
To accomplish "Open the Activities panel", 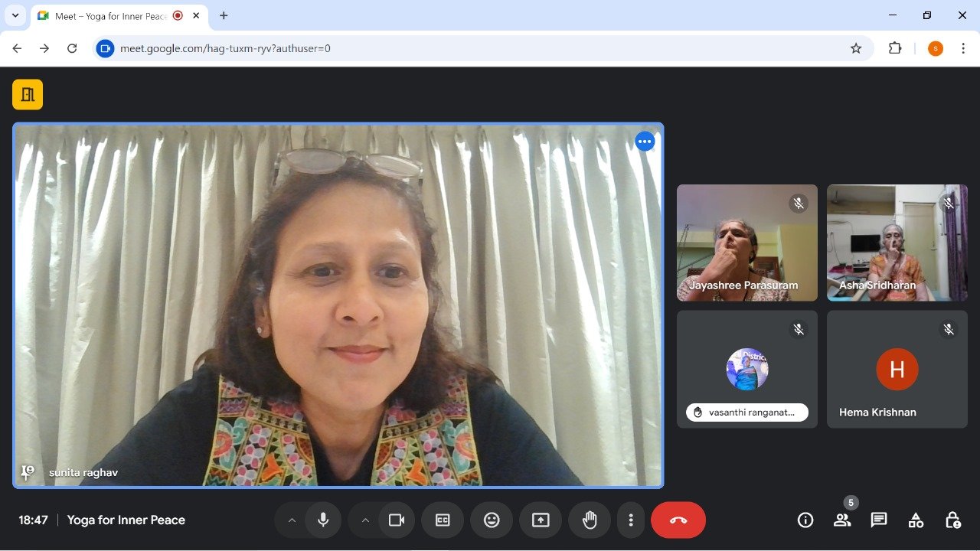I will (x=916, y=520).
